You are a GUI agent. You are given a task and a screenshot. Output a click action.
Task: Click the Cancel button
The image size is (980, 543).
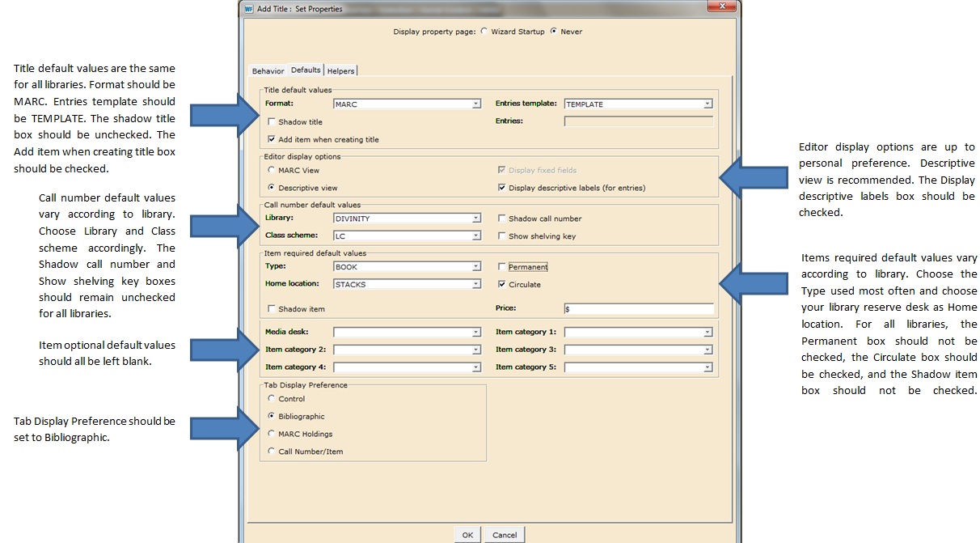505,535
